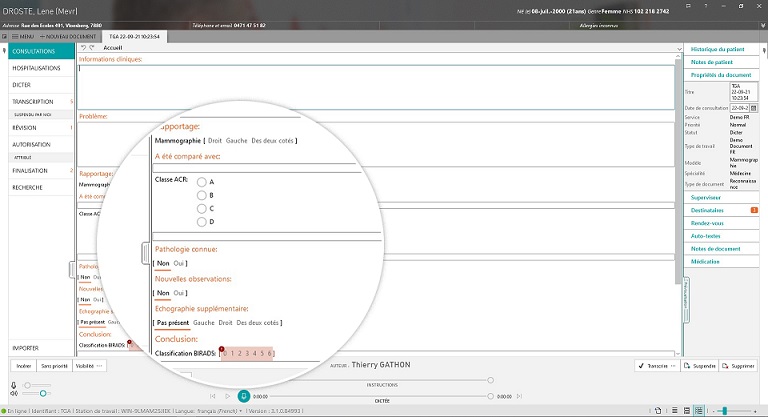This screenshot has height=417, width=768.
Task: Expand the Rendez-vous panel
Action: pyautogui.click(x=721, y=223)
